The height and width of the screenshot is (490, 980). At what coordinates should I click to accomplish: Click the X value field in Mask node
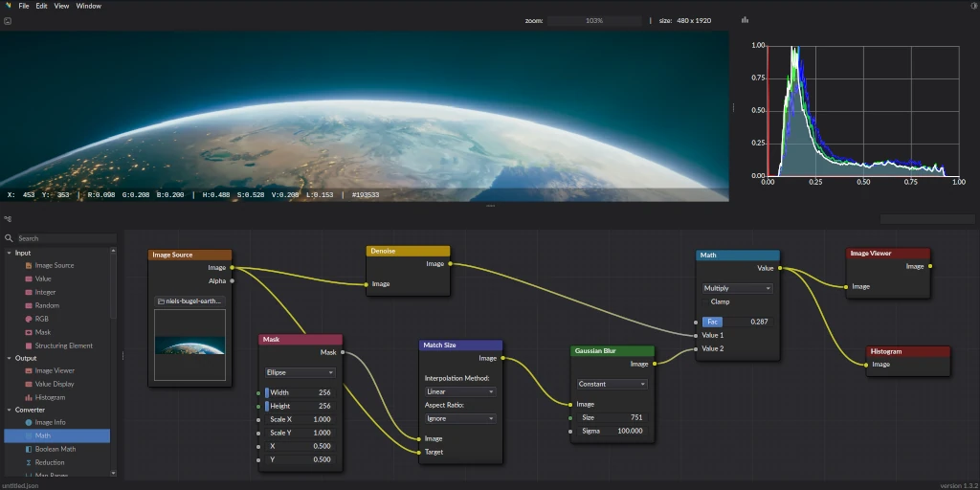pos(300,446)
